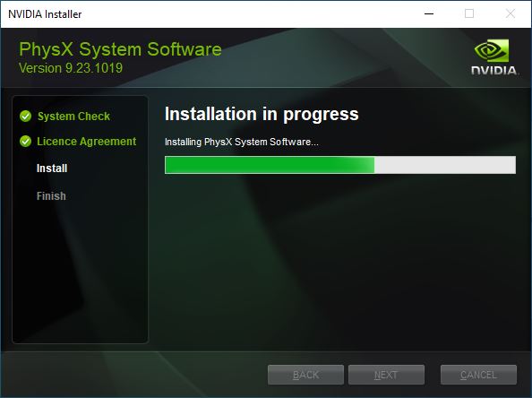Click the Version 9.23.1019 text

pos(71,68)
